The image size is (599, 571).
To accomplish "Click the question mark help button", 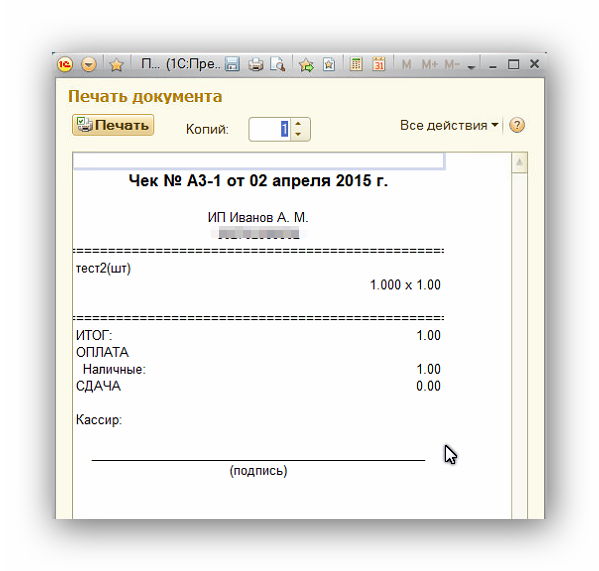I will [x=517, y=125].
